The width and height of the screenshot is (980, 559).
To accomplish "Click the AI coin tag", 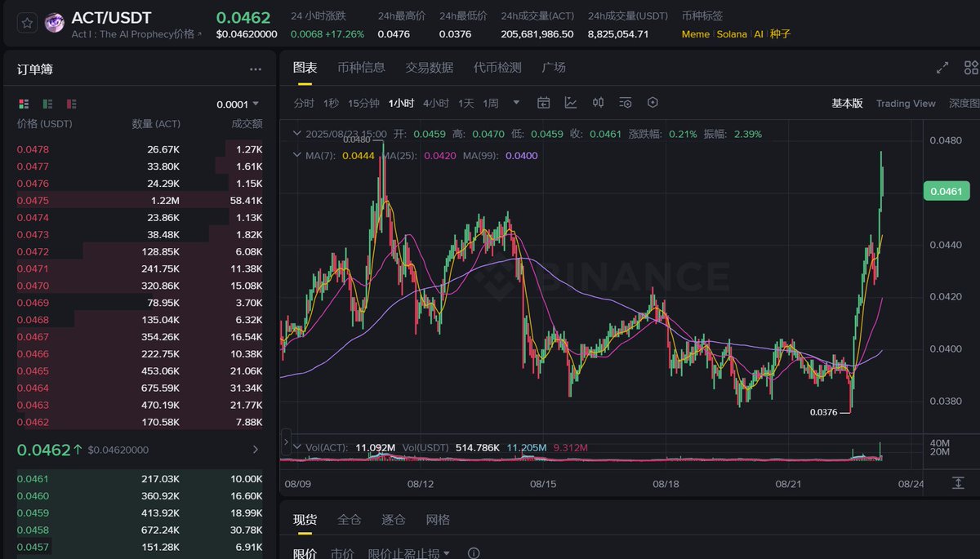I will coord(759,34).
